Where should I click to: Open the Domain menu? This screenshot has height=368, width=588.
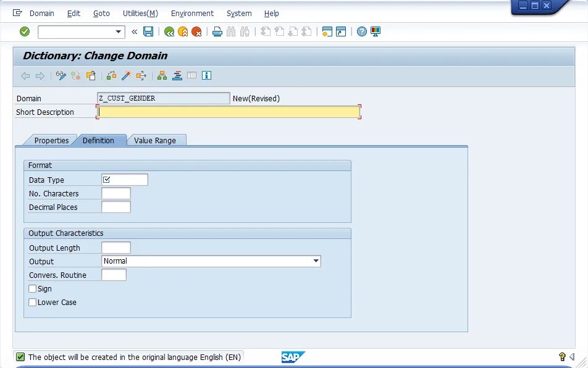(41, 14)
